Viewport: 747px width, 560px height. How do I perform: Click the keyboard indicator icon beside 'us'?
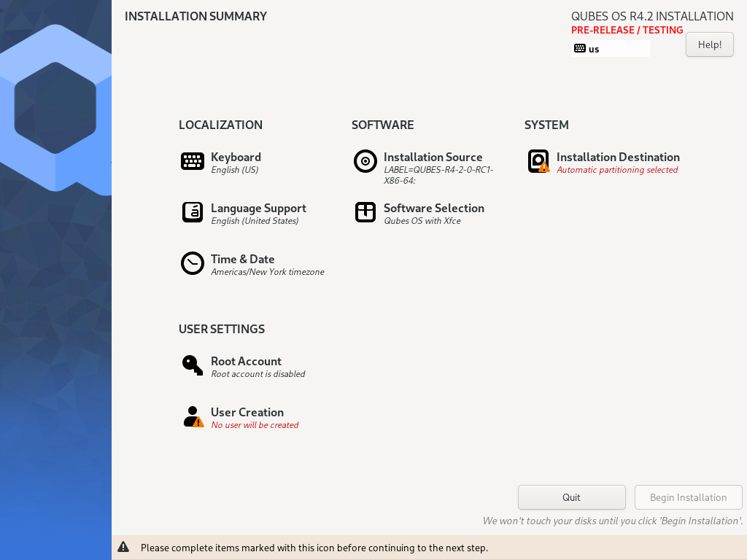[580, 49]
